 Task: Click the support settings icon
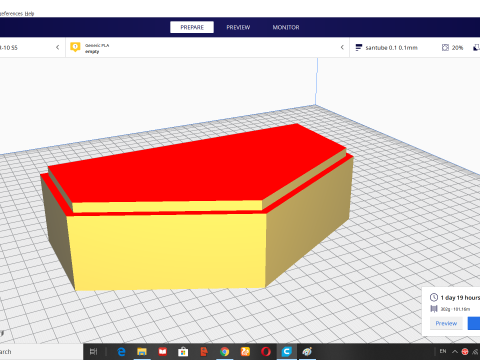pyautogui.click(x=477, y=48)
